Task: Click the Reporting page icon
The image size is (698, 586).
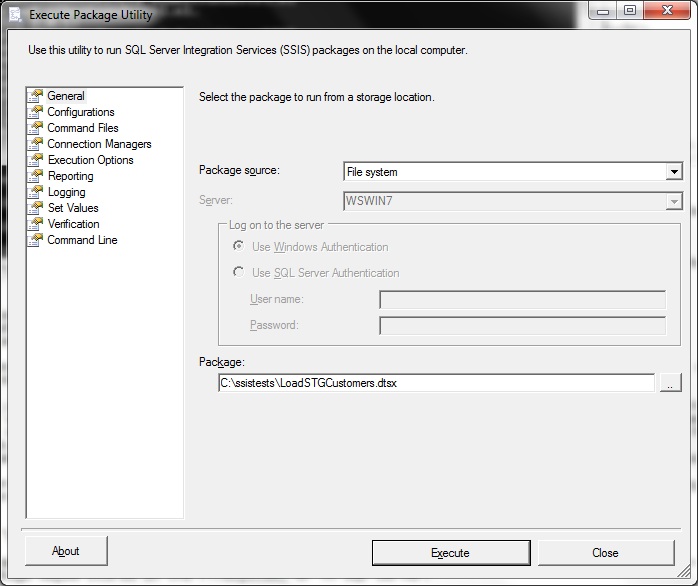Action: click(x=36, y=176)
